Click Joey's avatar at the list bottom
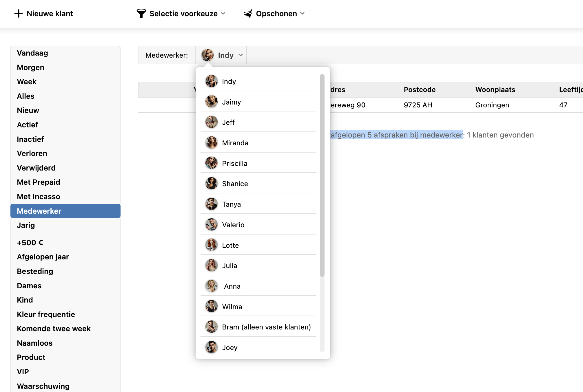The width and height of the screenshot is (583, 392). click(x=212, y=347)
